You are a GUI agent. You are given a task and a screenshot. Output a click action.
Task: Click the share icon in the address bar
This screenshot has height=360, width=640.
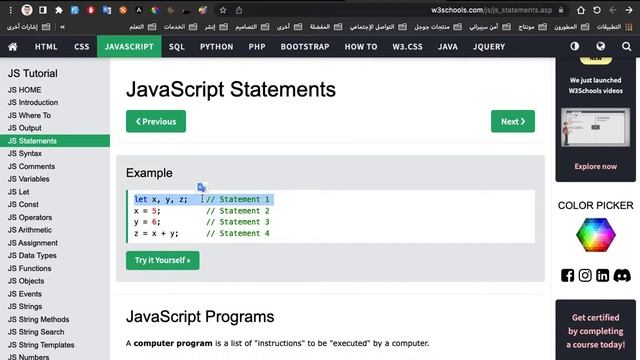(x=239, y=10)
